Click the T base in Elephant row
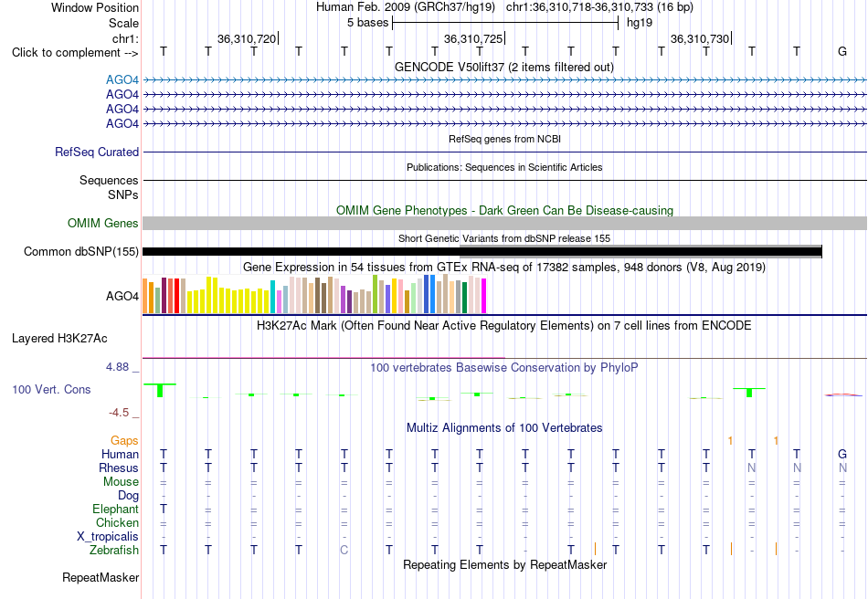Image resolution: width=868 pixels, height=599 pixels. pyautogui.click(x=164, y=509)
